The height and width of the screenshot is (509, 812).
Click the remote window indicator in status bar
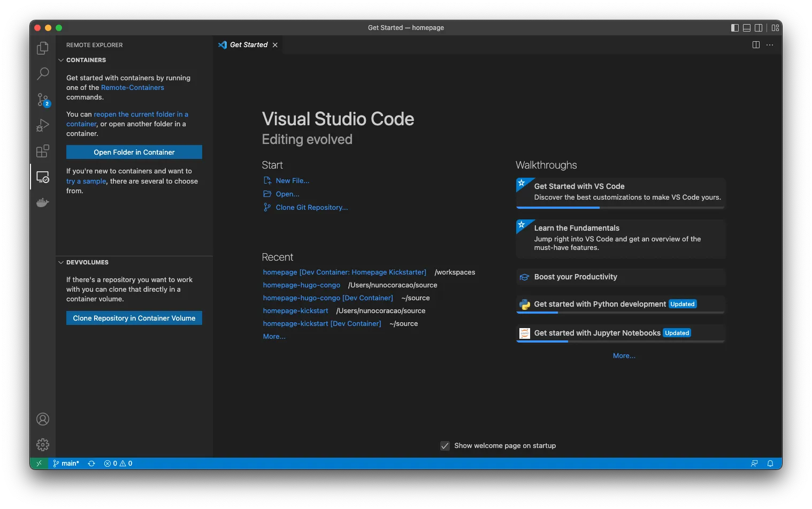[x=39, y=464]
